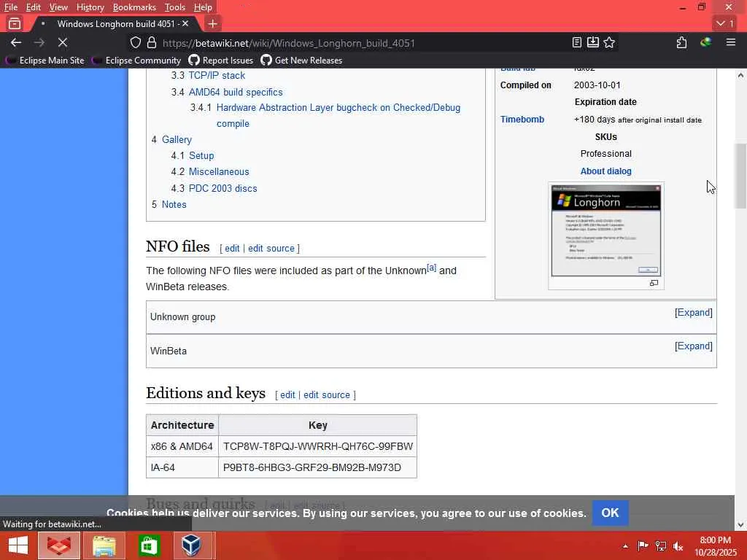Click the network tray icon
This screenshot has width=747, height=560.
coord(661,546)
